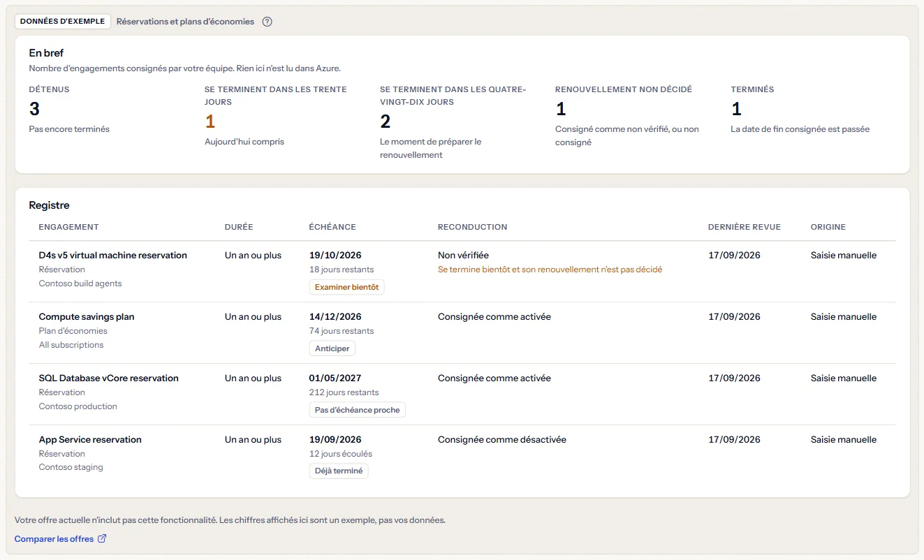Click the 12 jours écoulés text
The width and height of the screenshot is (924, 560).
[x=341, y=454]
